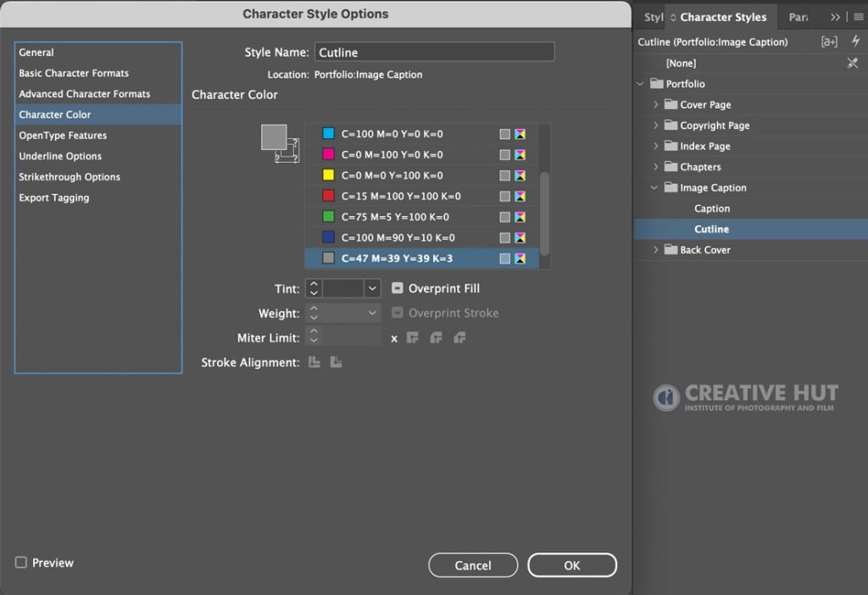Click the OK button

[x=572, y=565]
